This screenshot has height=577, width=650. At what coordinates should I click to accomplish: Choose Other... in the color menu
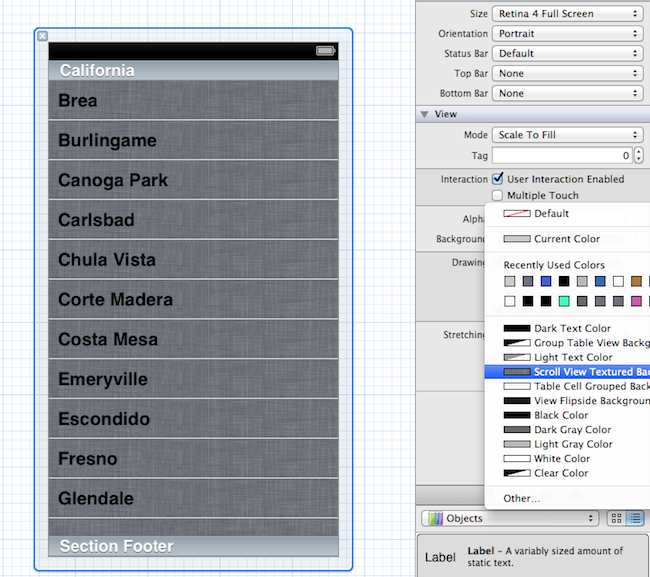point(567,499)
